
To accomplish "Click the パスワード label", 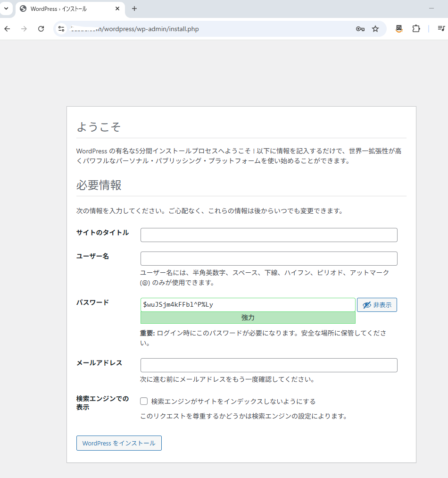I will [x=92, y=302].
